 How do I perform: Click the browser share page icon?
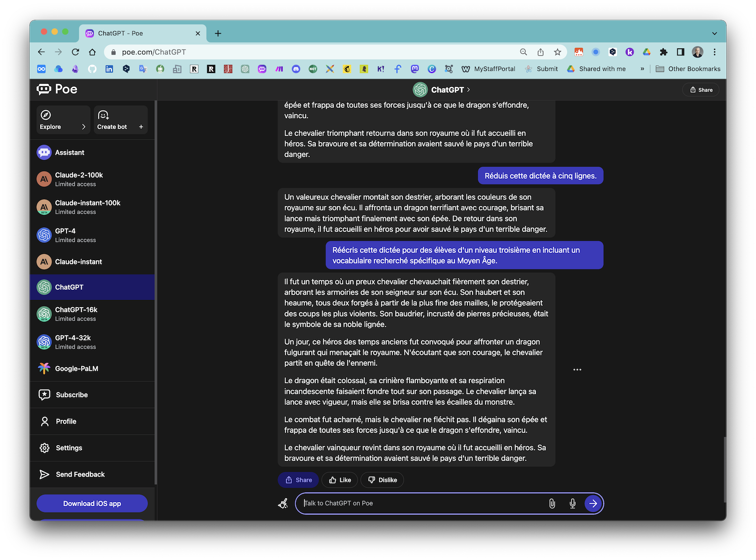click(x=540, y=52)
